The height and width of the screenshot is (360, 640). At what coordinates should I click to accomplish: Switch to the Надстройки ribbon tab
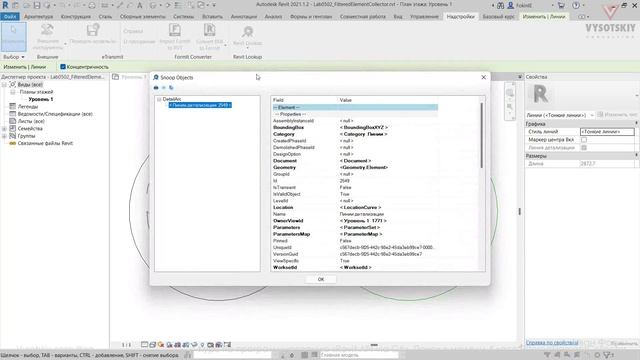[460, 17]
